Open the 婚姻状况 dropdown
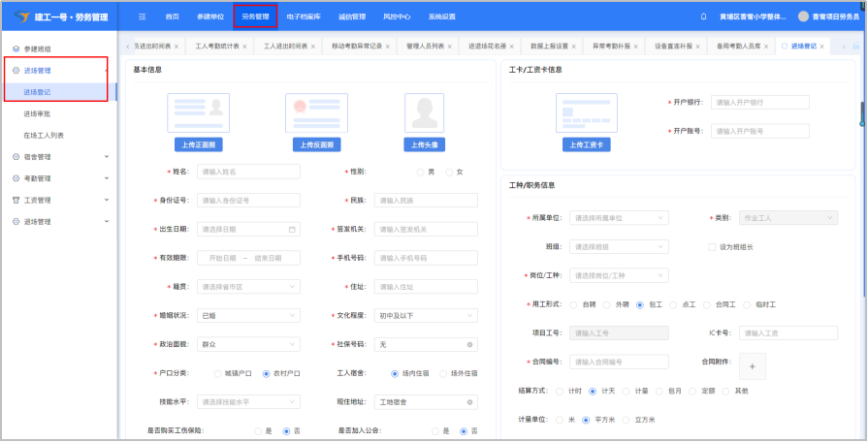This screenshot has height=442, width=868. point(248,316)
